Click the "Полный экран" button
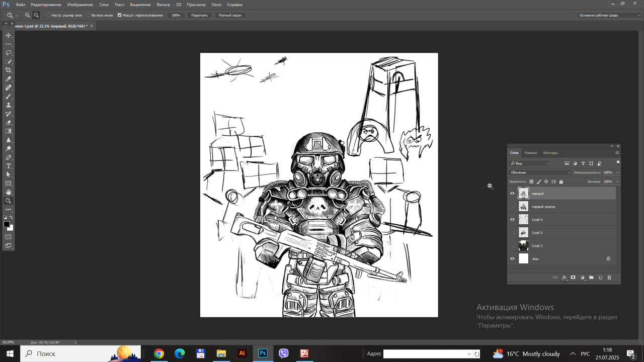644x362 pixels. [x=230, y=15]
